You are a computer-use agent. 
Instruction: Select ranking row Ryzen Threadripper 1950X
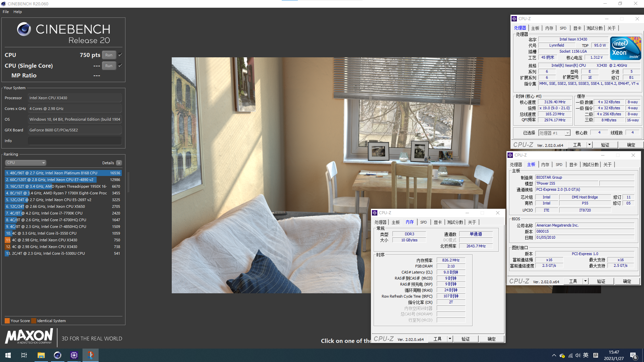(x=63, y=186)
